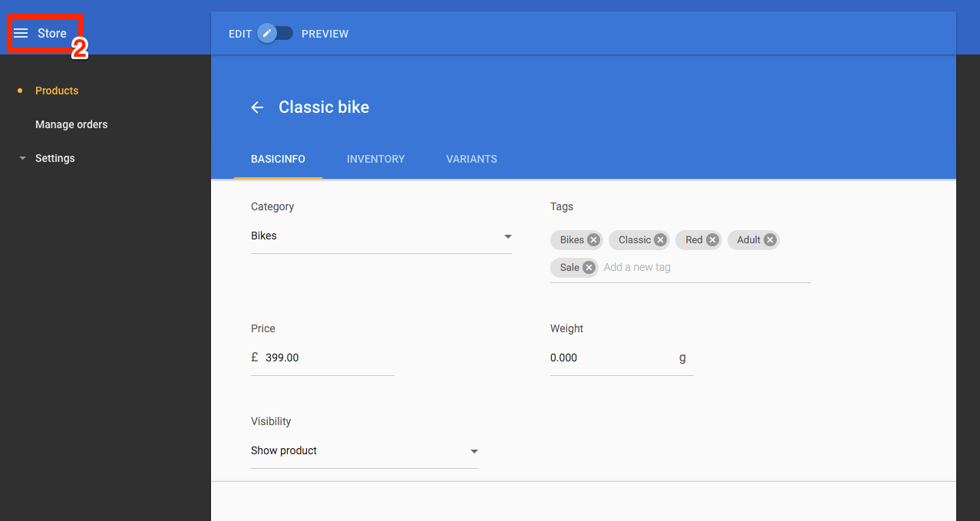
Task: Remove the Bikes tag
Action: [593, 240]
